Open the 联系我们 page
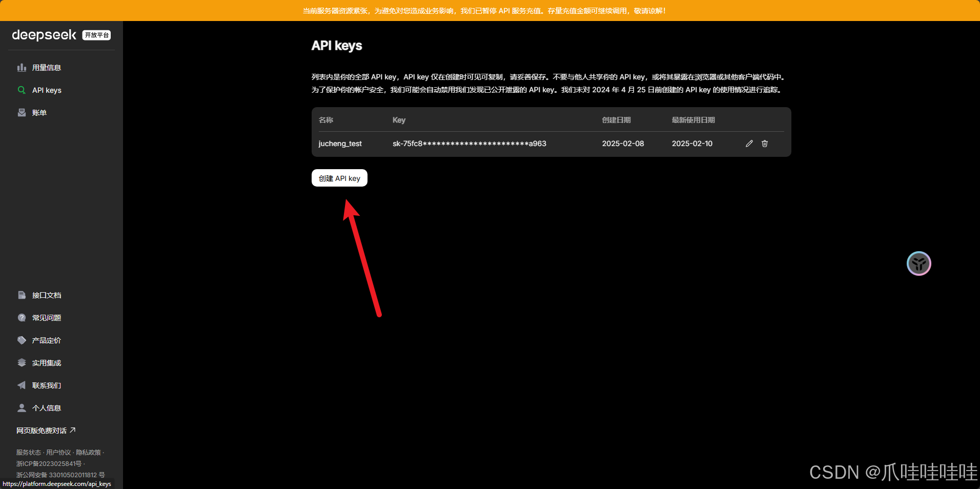The height and width of the screenshot is (489, 980). click(47, 385)
